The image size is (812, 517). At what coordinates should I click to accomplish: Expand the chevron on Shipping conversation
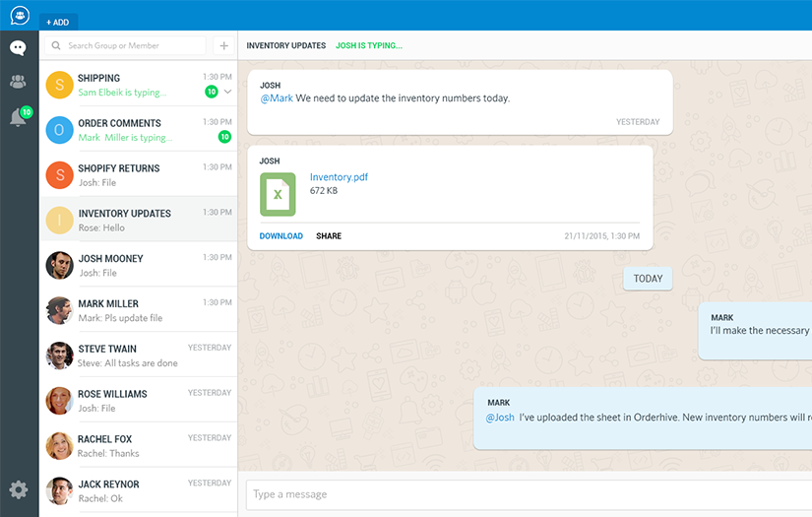(x=228, y=92)
